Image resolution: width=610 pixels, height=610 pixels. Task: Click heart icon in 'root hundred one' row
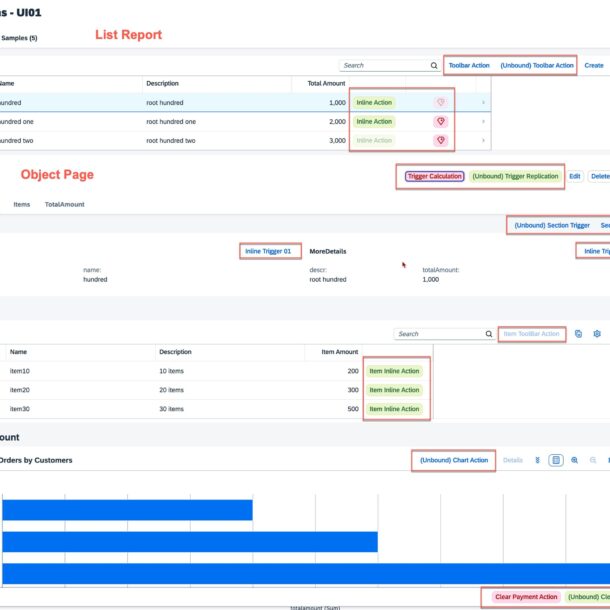coord(440,121)
